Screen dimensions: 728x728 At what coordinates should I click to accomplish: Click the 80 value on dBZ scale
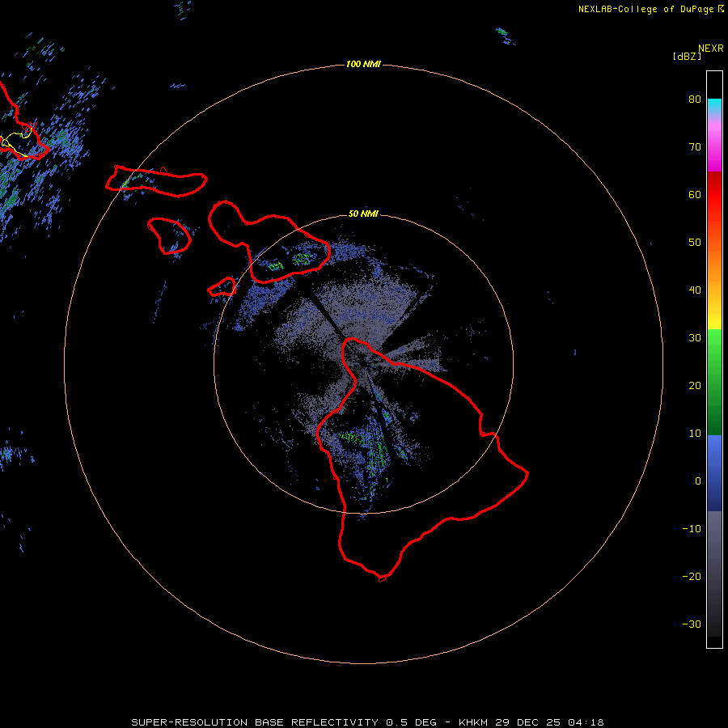coord(695,99)
